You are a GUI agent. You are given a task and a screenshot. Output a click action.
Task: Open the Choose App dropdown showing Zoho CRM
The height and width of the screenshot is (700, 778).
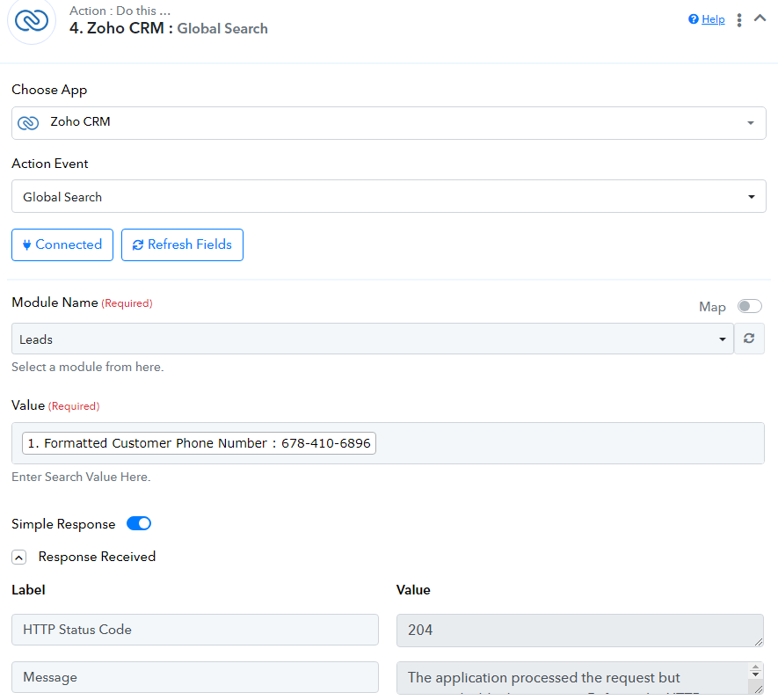tap(389, 122)
